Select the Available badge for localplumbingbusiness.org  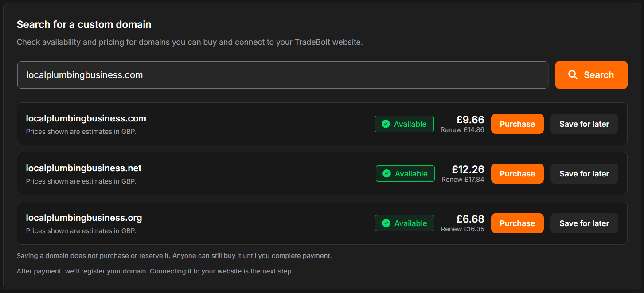(404, 223)
